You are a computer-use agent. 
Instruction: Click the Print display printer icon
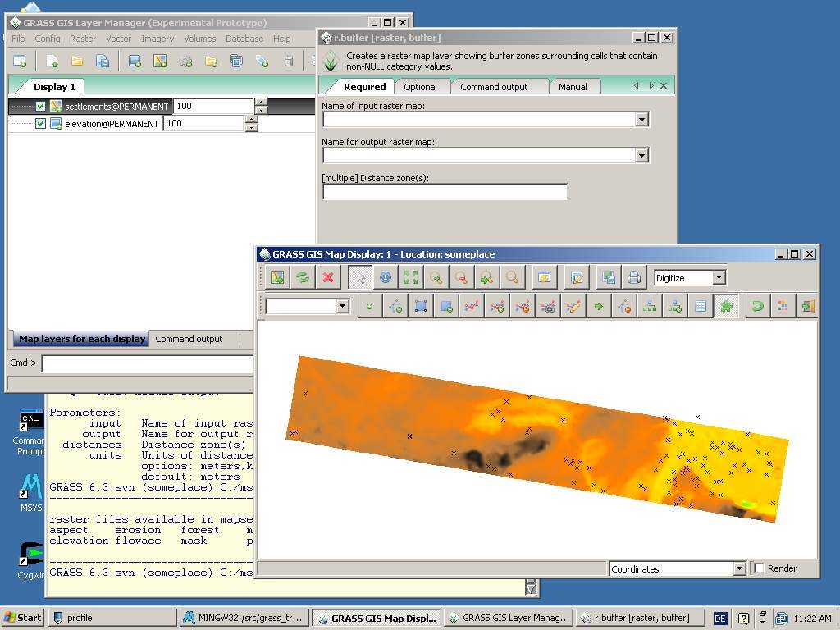pos(634,277)
